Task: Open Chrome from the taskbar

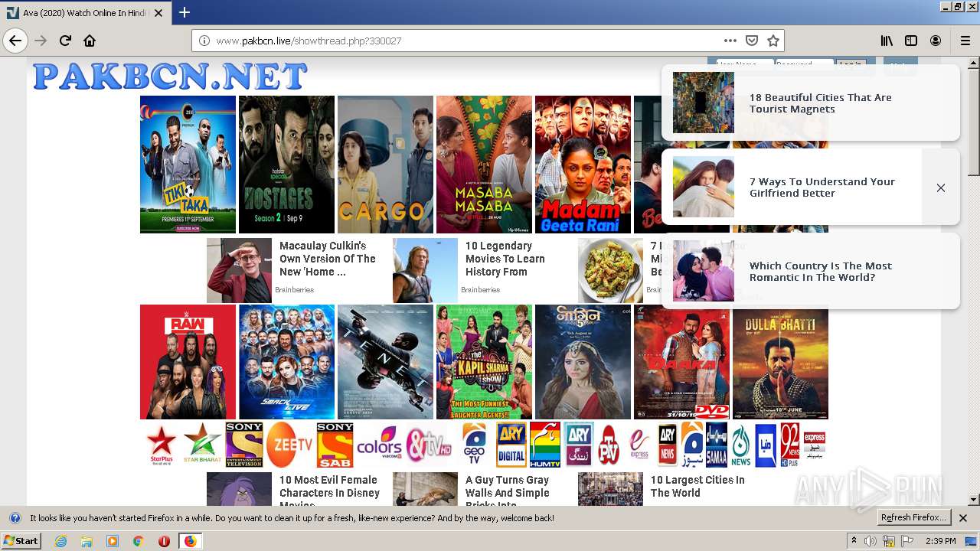Action: click(138, 541)
